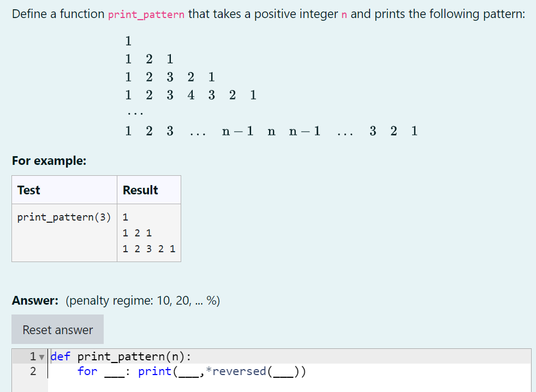Click the Test column header
This screenshot has height=392, width=536.
point(28,189)
